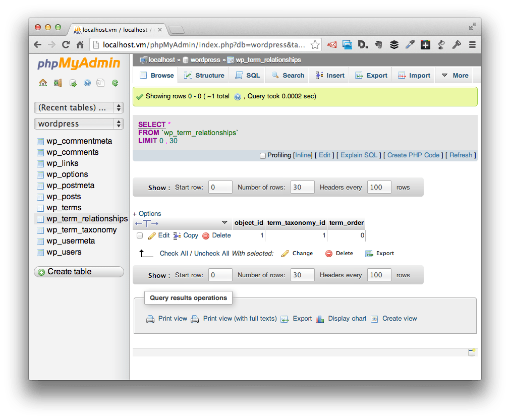Expand the + Options link

(147, 213)
